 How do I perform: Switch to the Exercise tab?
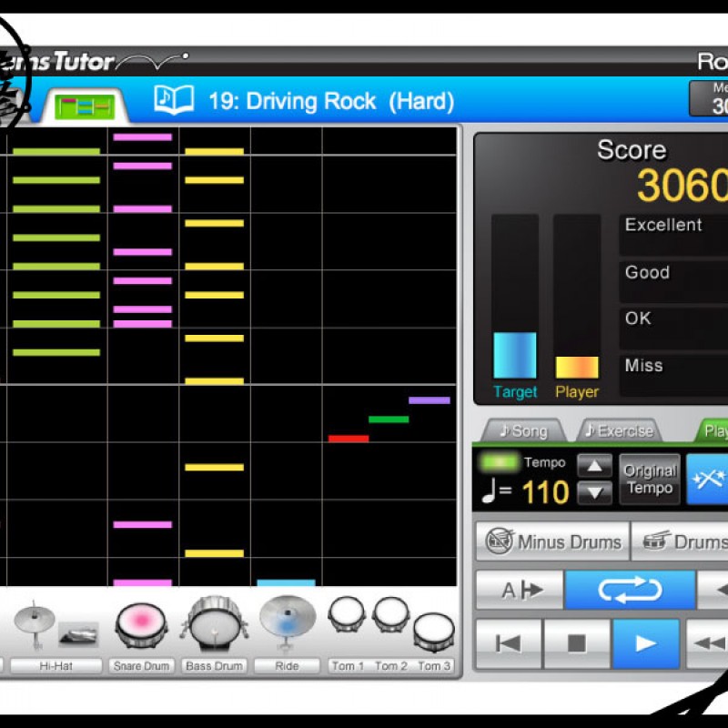click(620, 430)
